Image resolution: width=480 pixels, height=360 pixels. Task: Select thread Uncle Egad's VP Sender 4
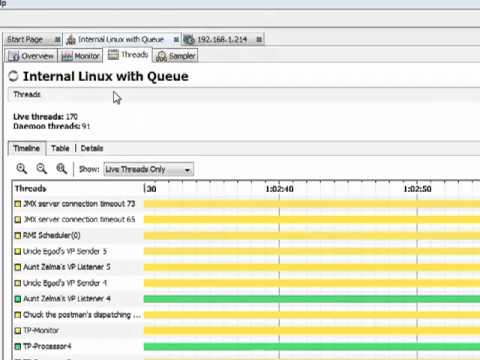[65, 283]
